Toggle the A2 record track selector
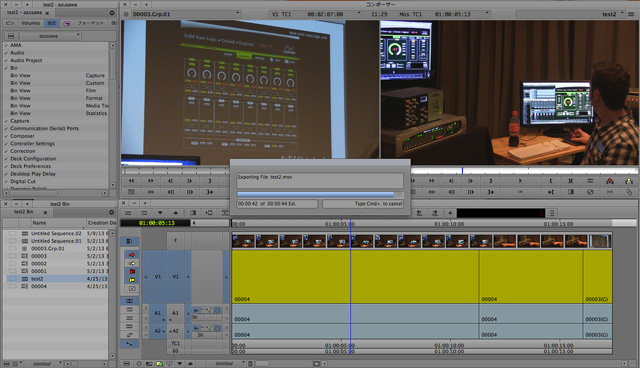The image size is (640, 368). pos(175,331)
